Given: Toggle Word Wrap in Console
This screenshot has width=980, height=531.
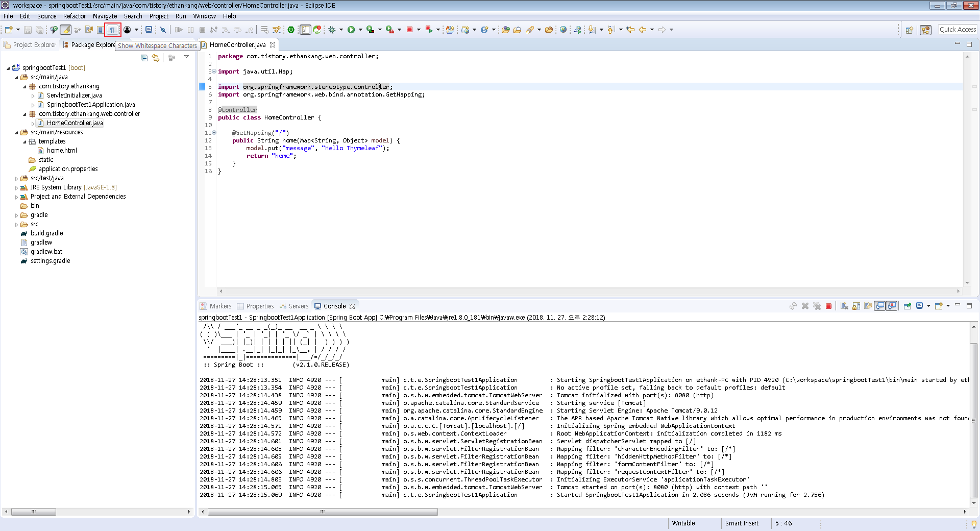Looking at the screenshot, I should pyautogui.click(x=868, y=306).
